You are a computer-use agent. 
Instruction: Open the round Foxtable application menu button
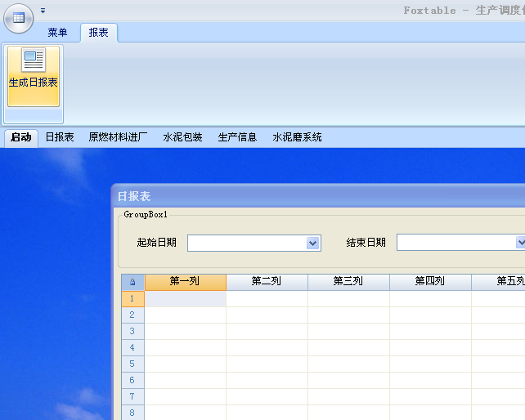[x=19, y=18]
